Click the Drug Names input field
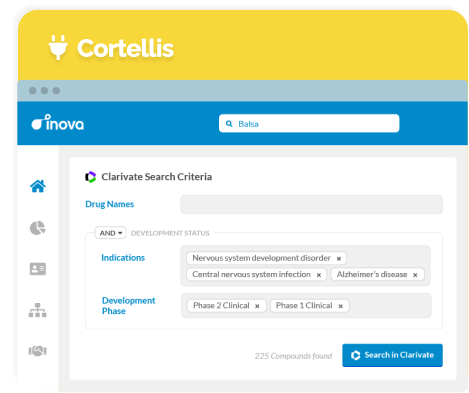The width and height of the screenshot is (469, 393). coord(311,204)
